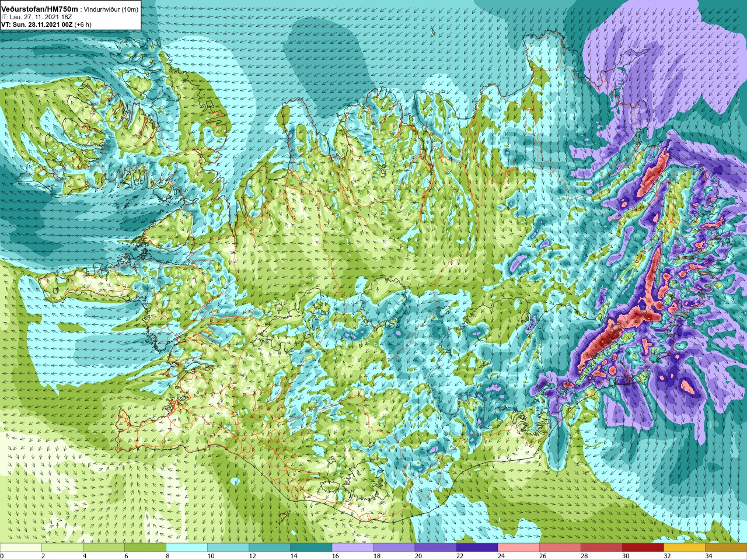Image resolution: width=747 pixels, height=560 pixels.
Task: Click the legend scale label '10'
Action: click(x=211, y=556)
